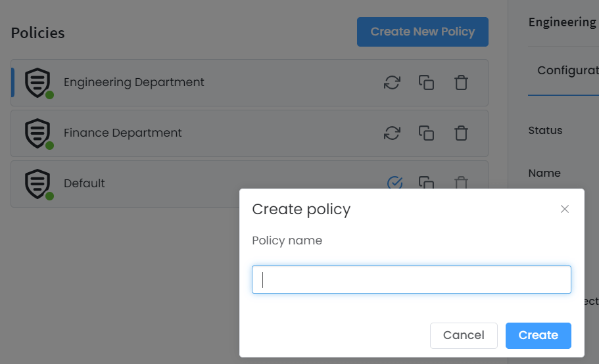Image resolution: width=599 pixels, height=364 pixels.
Task: Click the Engineering Department shield icon
Action: [37, 83]
